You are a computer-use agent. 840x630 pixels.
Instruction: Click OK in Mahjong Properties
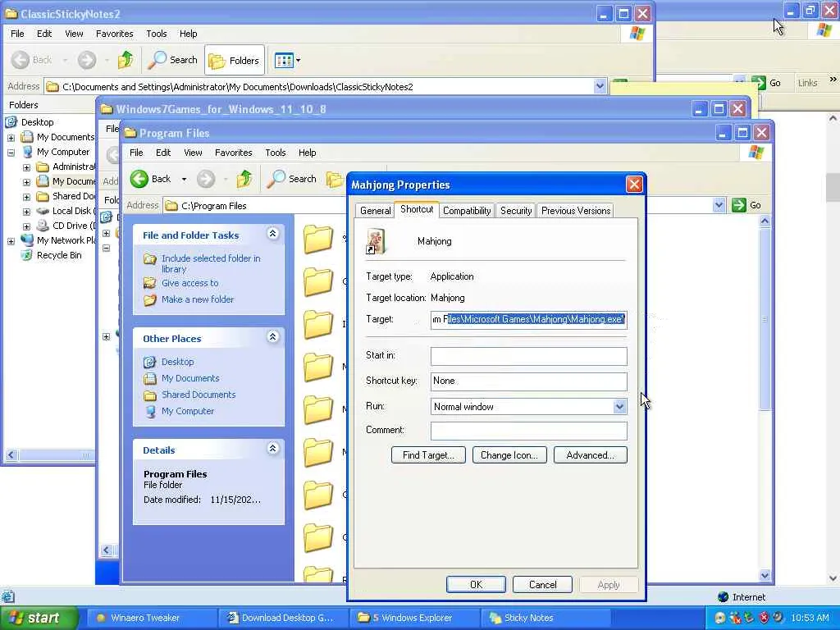476,584
